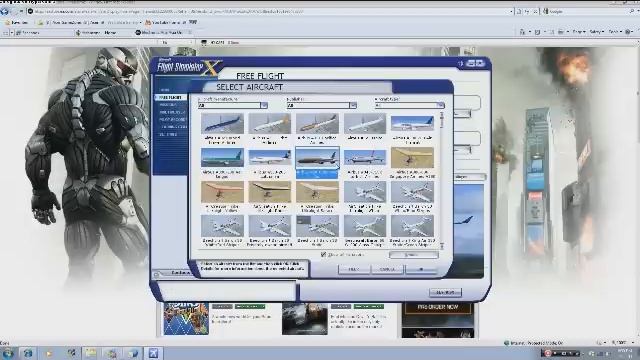Image resolution: width=640 pixels, height=360 pixels.
Task: Click Flight Simulator window help question icon
Action: coord(461,63)
